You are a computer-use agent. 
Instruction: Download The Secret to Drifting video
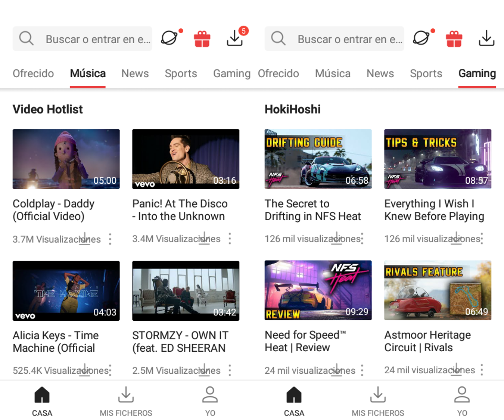tap(337, 238)
